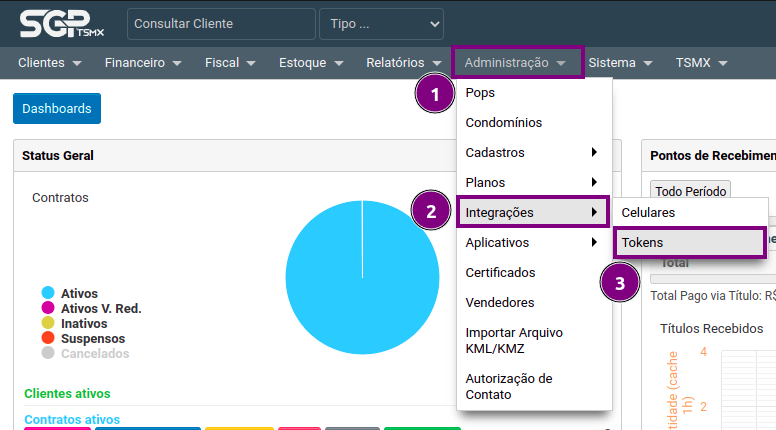This screenshot has width=776, height=430.
Task: Click the SGP TSMX logo
Action: click(x=60, y=22)
